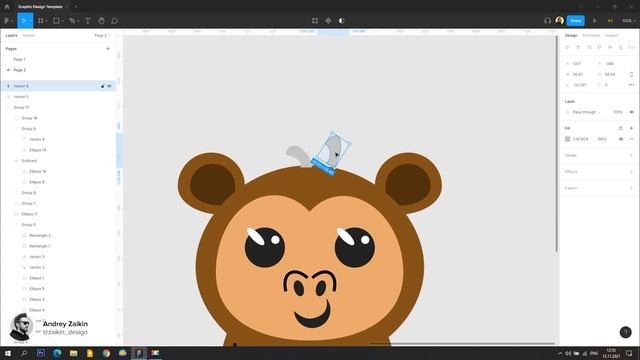Click the align horizontal centers icon
640x360 pixels.
[578, 47]
